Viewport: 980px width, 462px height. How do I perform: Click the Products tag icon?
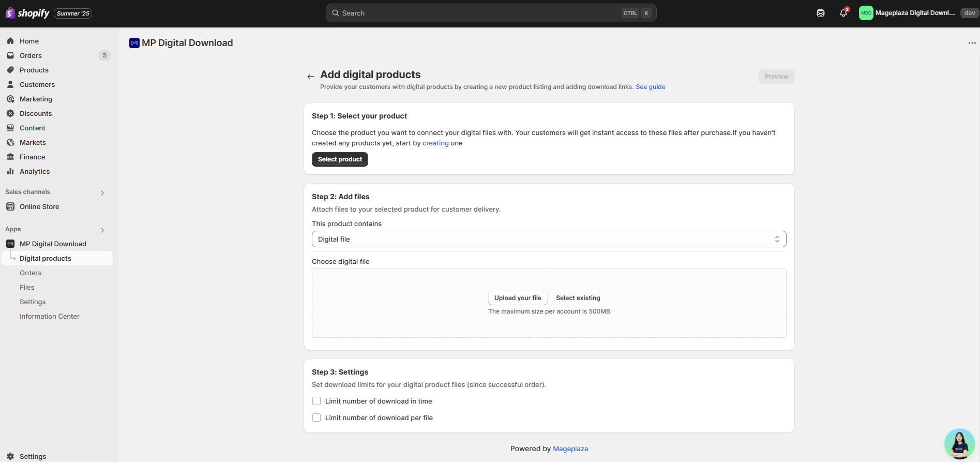(x=10, y=70)
